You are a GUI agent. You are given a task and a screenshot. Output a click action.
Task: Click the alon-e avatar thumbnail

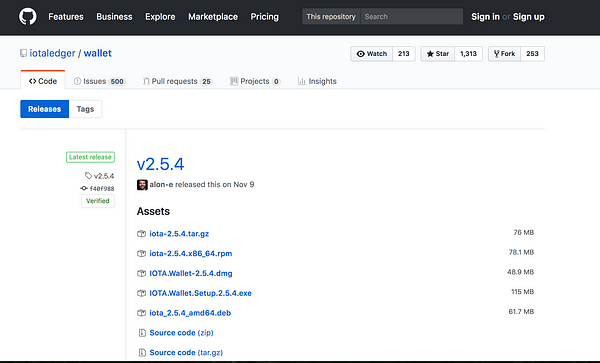[142, 185]
